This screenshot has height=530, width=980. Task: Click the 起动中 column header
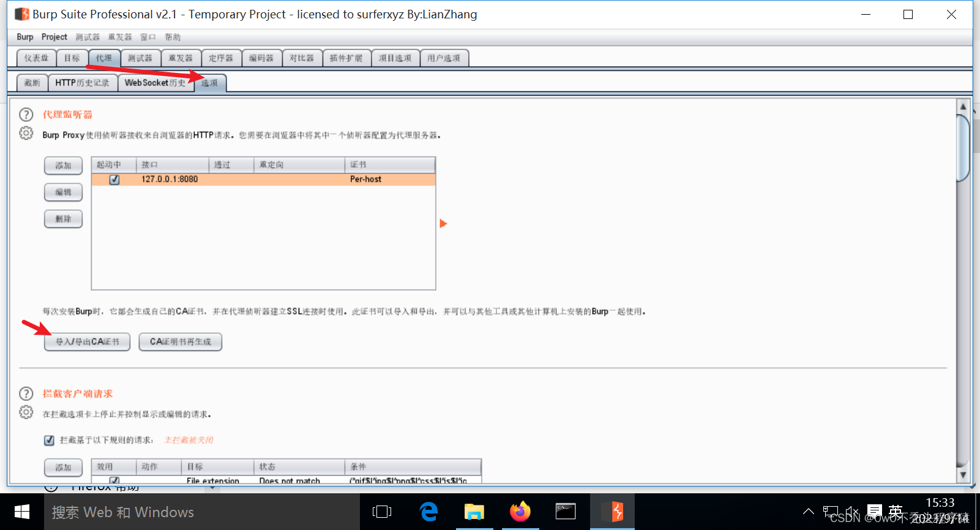pyautogui.click(x=114, y=165)
